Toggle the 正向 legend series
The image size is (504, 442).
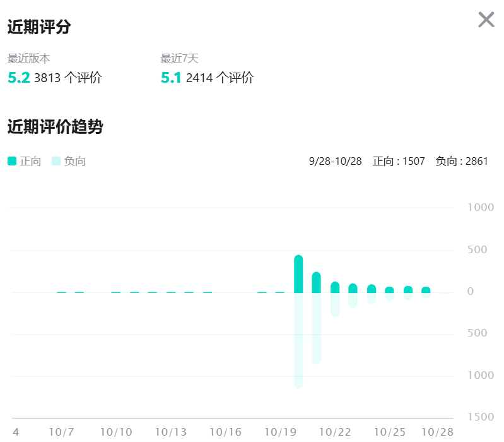click(25, 161)
